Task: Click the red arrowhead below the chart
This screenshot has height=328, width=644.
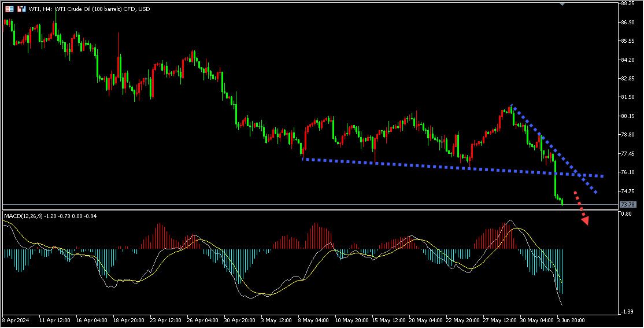Action: pos(585,220)
